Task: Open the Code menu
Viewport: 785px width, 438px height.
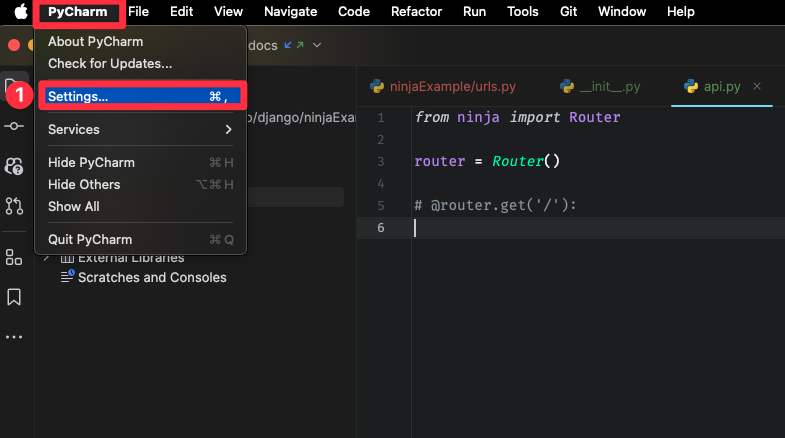Action: click(354, 12)
